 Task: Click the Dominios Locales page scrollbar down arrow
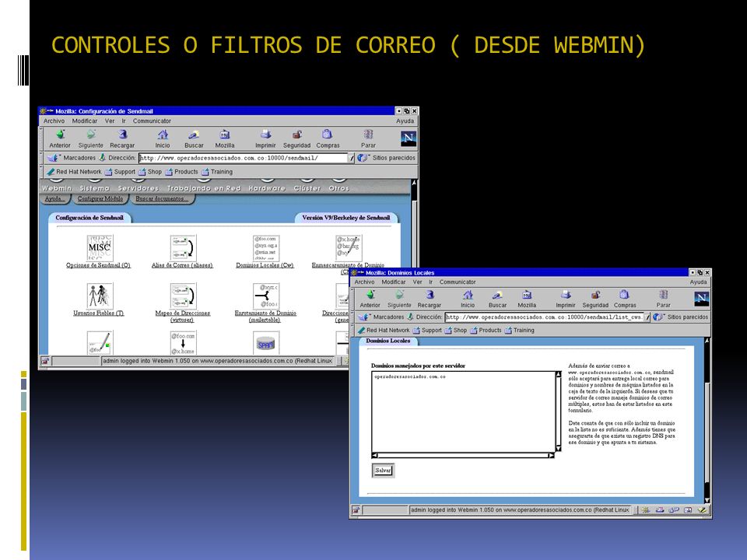coord(707,500)
